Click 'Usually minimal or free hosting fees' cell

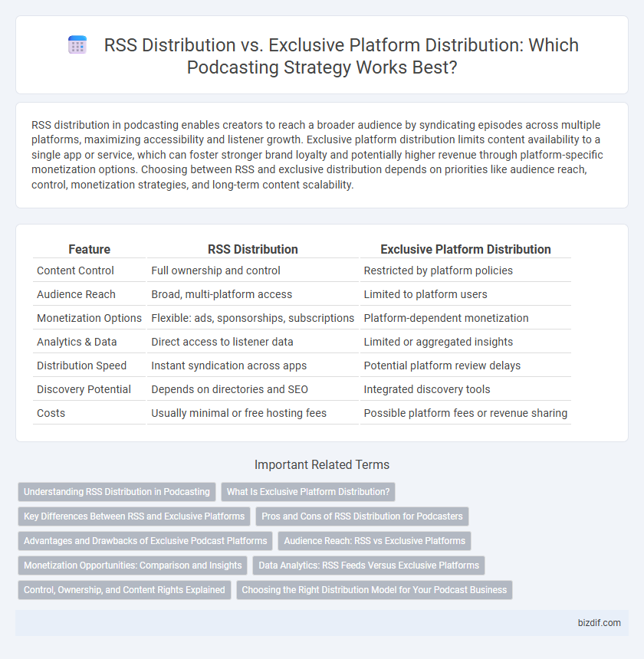pyautogui.click(x=253, y=413)
